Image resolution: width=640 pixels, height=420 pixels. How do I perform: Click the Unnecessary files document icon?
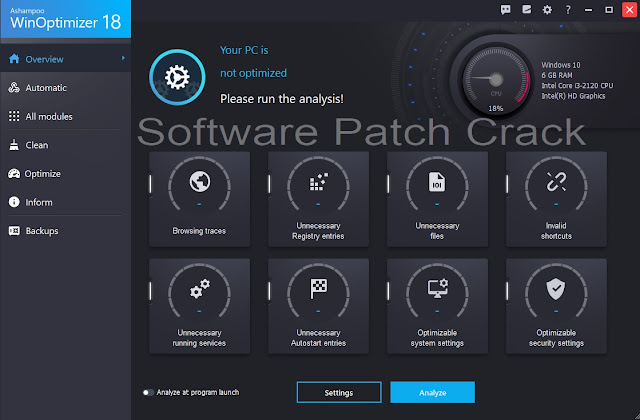[437, 182]
